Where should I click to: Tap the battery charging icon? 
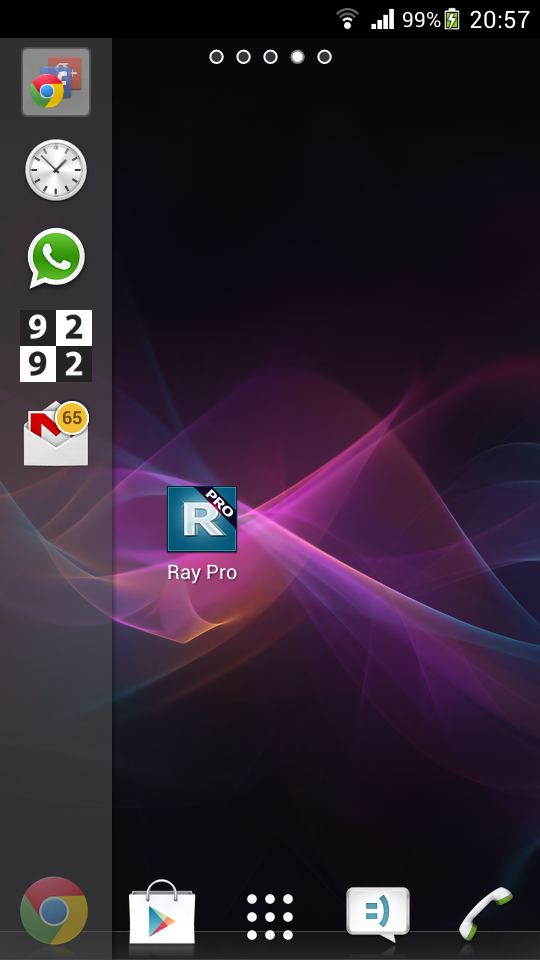pos(452,20)
